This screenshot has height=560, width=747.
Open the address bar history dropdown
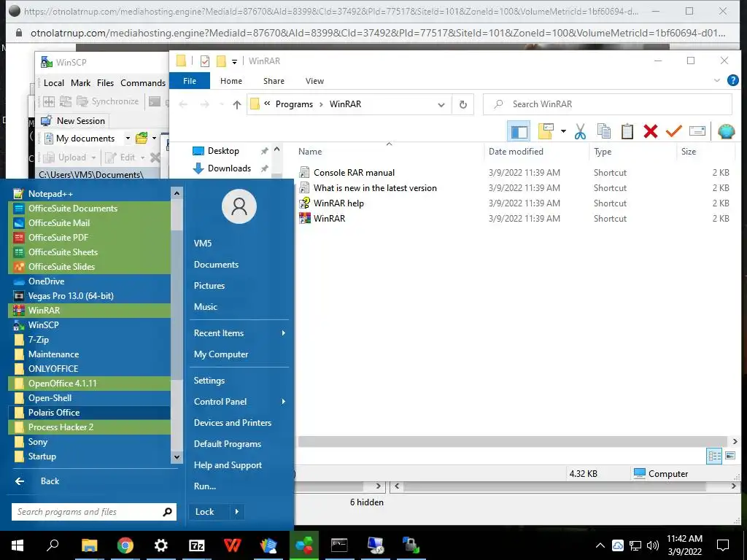(441, 104)
